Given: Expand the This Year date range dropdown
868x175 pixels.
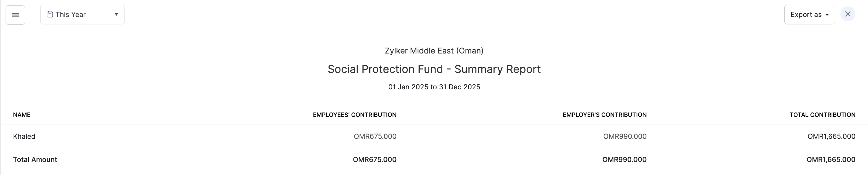Looking at the screenshot, I should pos(82,15).
